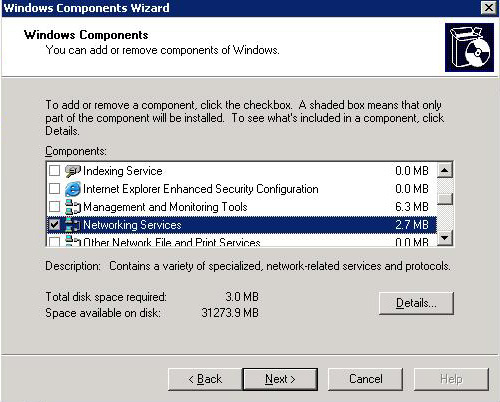Click the scrollbar thumb in components list
500x402 pixels.
[x=445, y=199]
